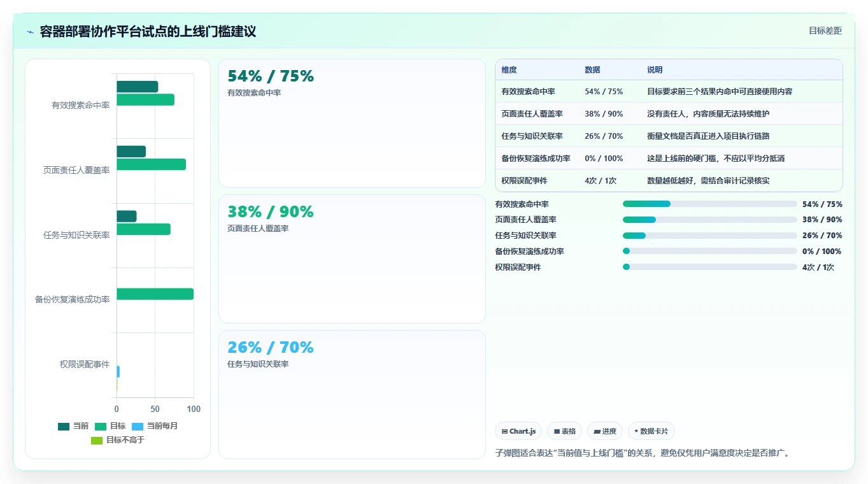Toggle the 当前 legend swatch
The height and width of the screenshot is (484, 868).
click(64, 426)
